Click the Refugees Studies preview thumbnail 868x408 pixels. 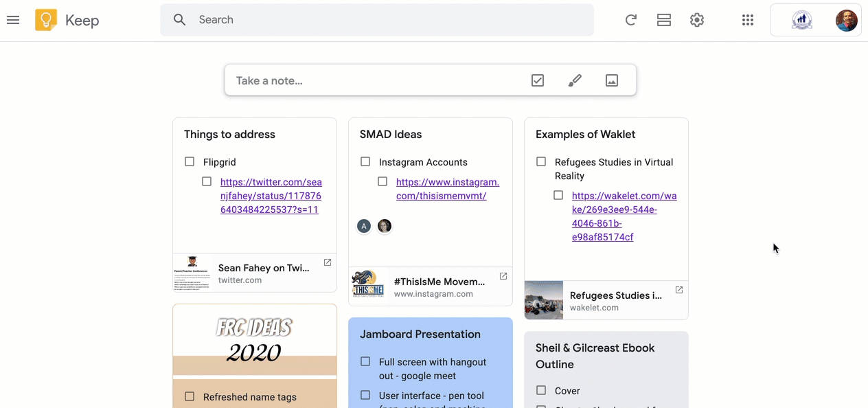tap(544, 300)
